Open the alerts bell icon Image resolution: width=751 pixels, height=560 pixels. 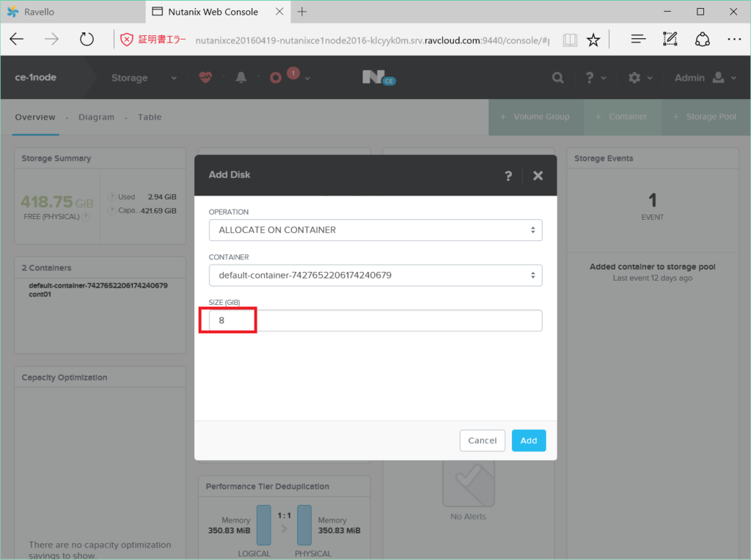click(x=241, y=77)
